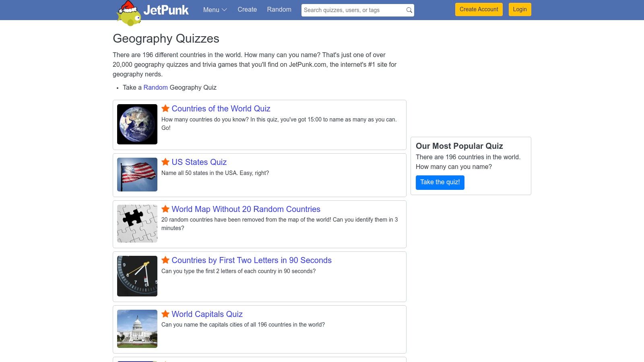Click the star icon beside Countries of the World Quiz
This screenshot has height=362, width=644.
tap(165, 108)
